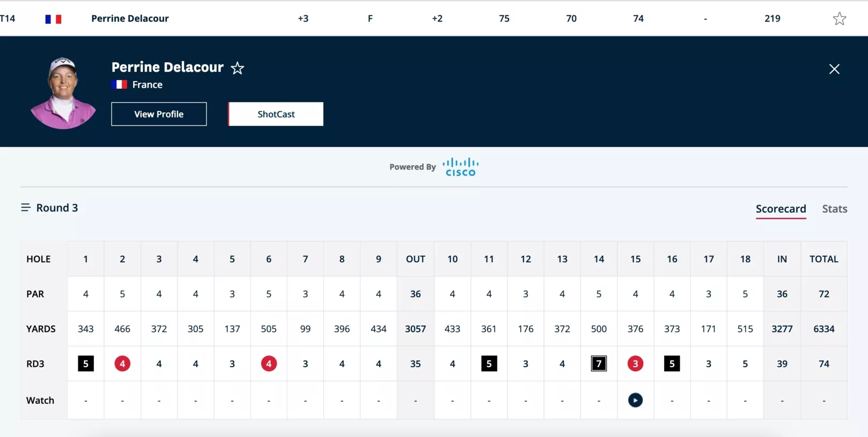The width and height of the screenshot is (868, 437).
Task: Open the Round 3 selector
Action: pyautogui.click(x=57, y=208)
